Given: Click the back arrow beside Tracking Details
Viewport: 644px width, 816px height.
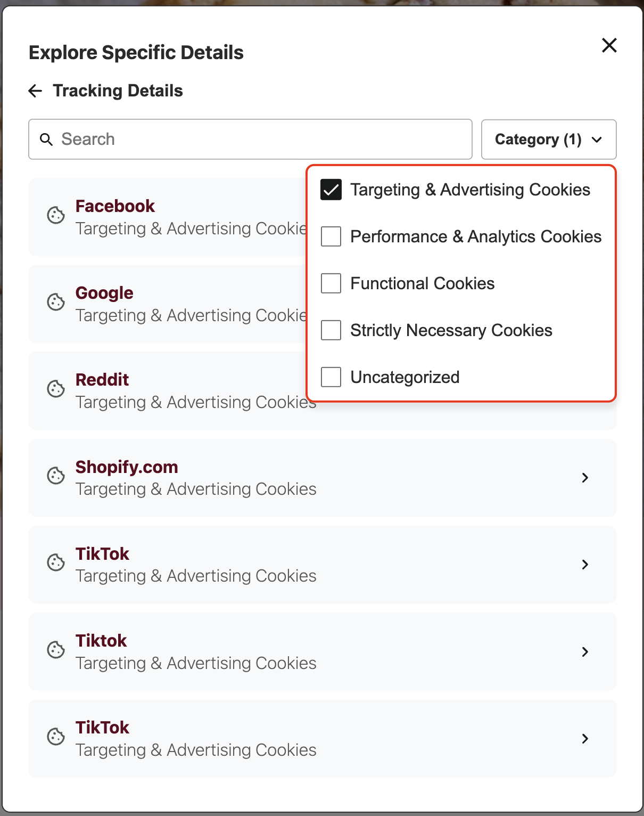Looking at the screenshot, I should click(35, 91).
